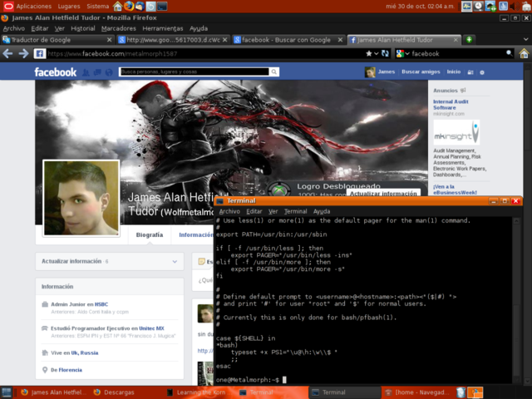The height and width of the screenshot is (399, 532).
Task: Open Facebook notifications globe icon
Action: 109,72
